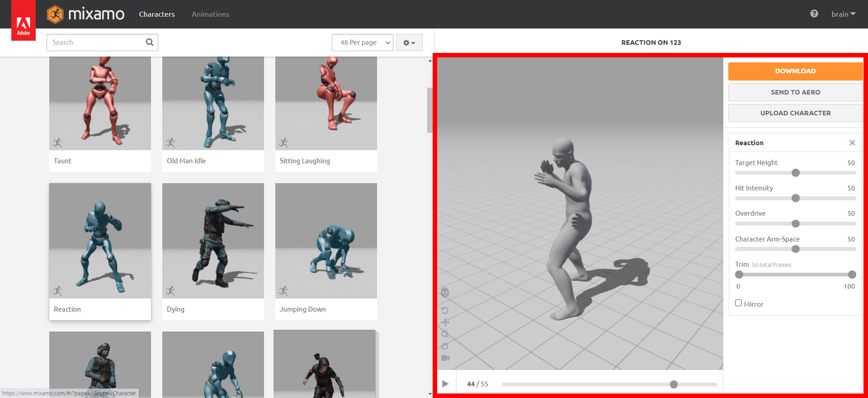Click the scrollbar down arrow
The image size is (868, 398).
click(x=430, y=394)
